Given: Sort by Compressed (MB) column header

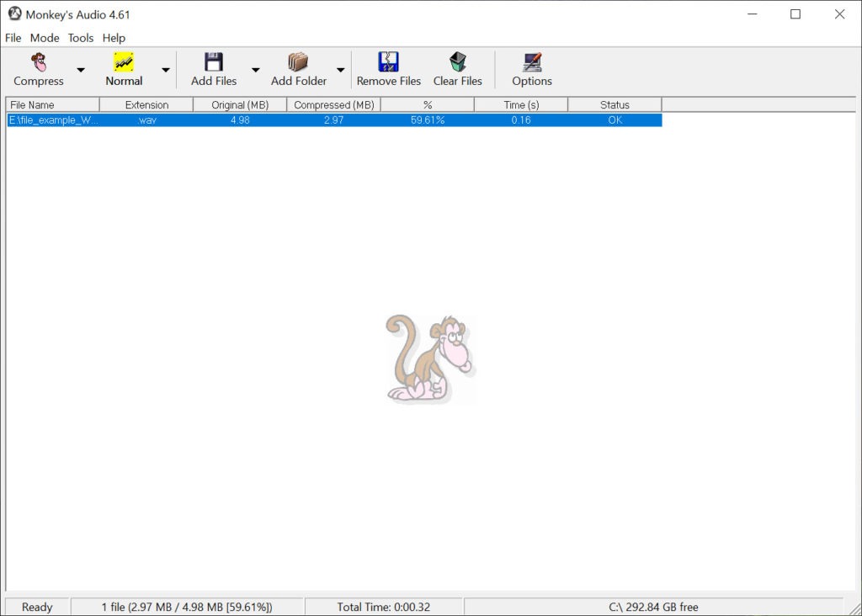Looking at the screenshot, I should coord(333,104).
